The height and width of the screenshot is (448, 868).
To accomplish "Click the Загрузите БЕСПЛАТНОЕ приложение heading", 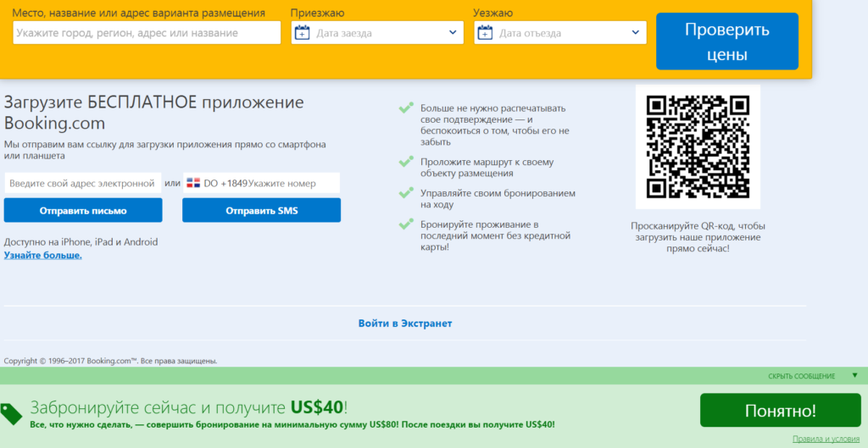I will [x=154, y=113].
